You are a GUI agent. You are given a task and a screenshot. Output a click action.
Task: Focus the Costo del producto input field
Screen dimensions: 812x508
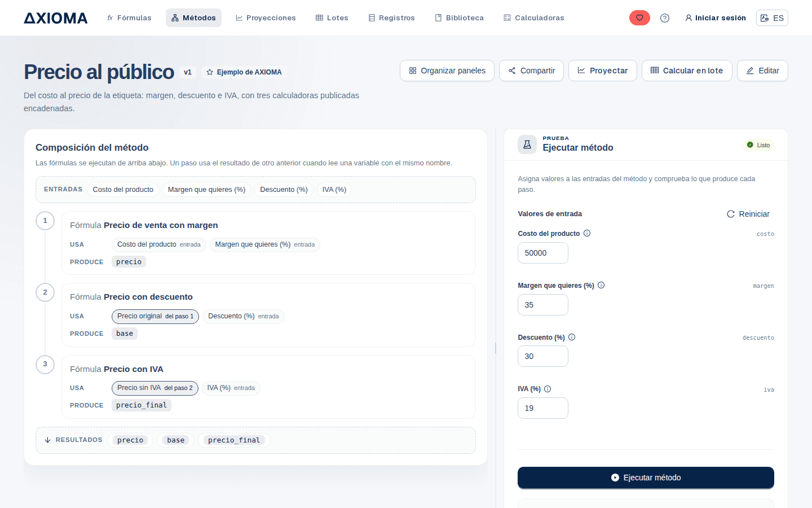tap(543, 253)
